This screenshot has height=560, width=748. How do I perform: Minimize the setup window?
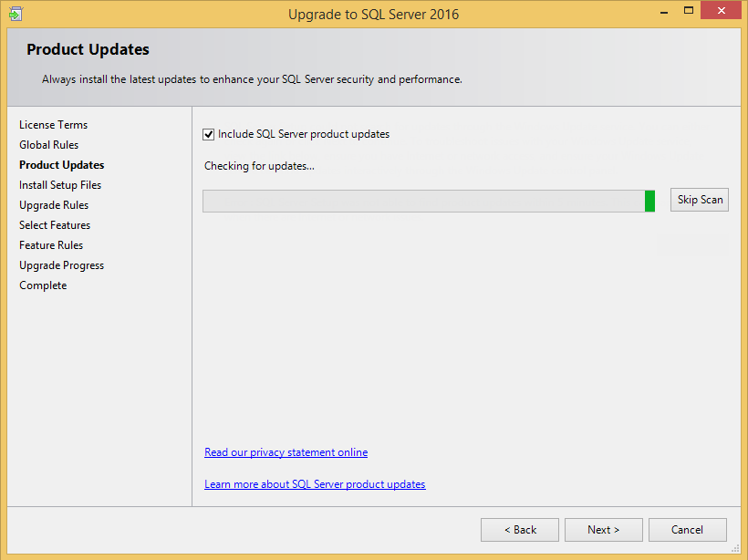tap(663, 11)
